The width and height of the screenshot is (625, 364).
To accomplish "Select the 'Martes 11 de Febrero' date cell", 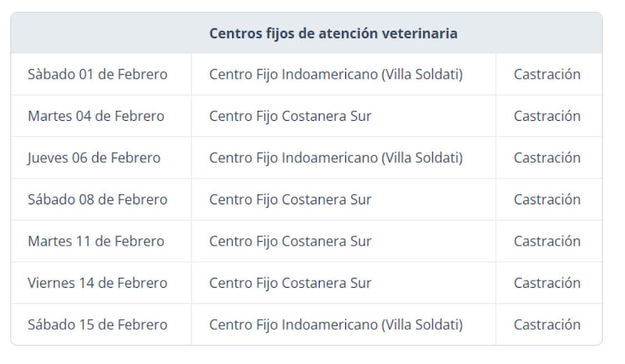I will tap(96, 241).
